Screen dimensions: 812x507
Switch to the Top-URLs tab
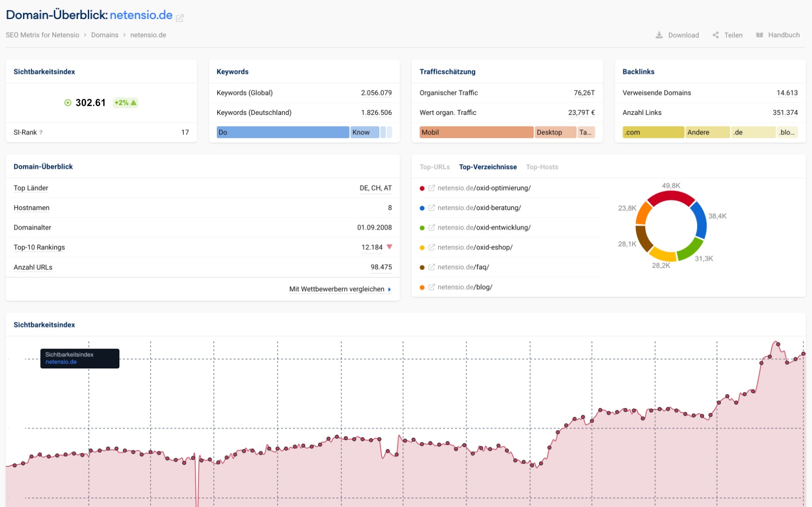[435, 167]
